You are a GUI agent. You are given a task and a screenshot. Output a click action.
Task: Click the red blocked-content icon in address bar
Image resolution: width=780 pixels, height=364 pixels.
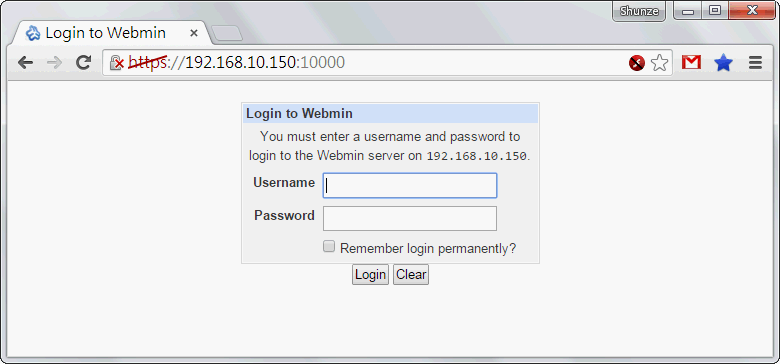pos(637,63)
